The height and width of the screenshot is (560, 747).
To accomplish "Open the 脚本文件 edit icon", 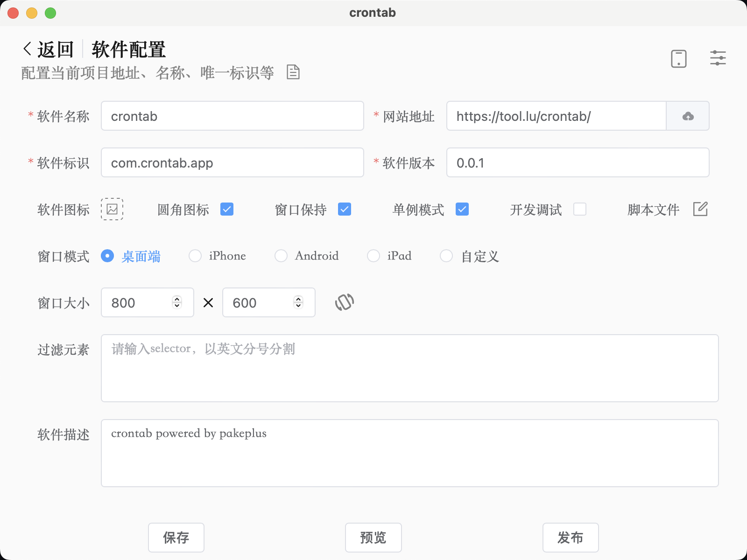I will (x=700, y=209).
